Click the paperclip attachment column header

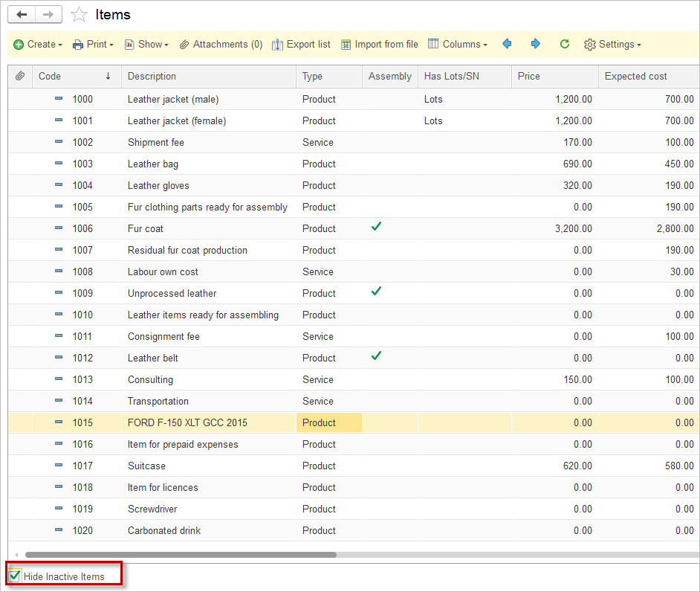point(20,77)
